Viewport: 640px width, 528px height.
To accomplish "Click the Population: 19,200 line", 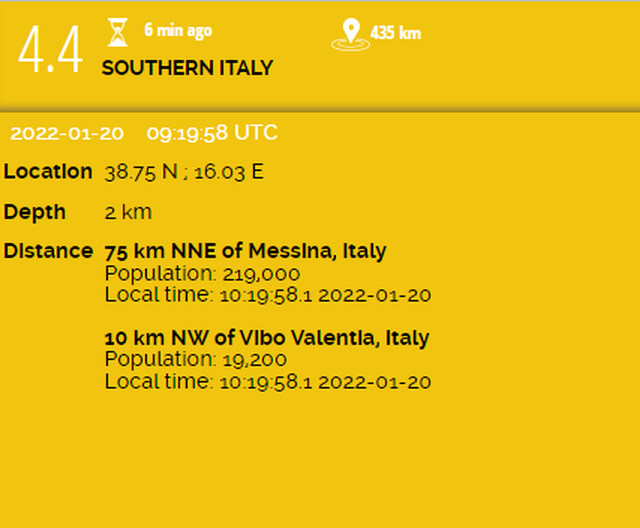I will 196,359.
